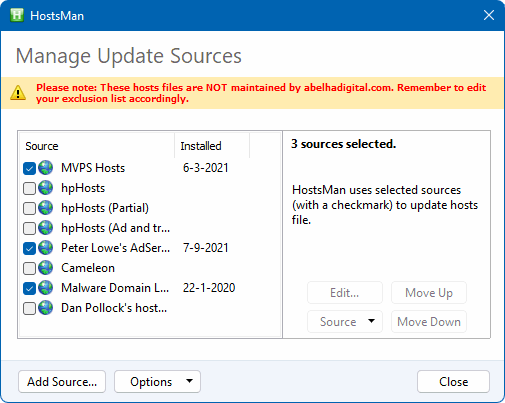Select the Cameleon source name

coord(88,268)
